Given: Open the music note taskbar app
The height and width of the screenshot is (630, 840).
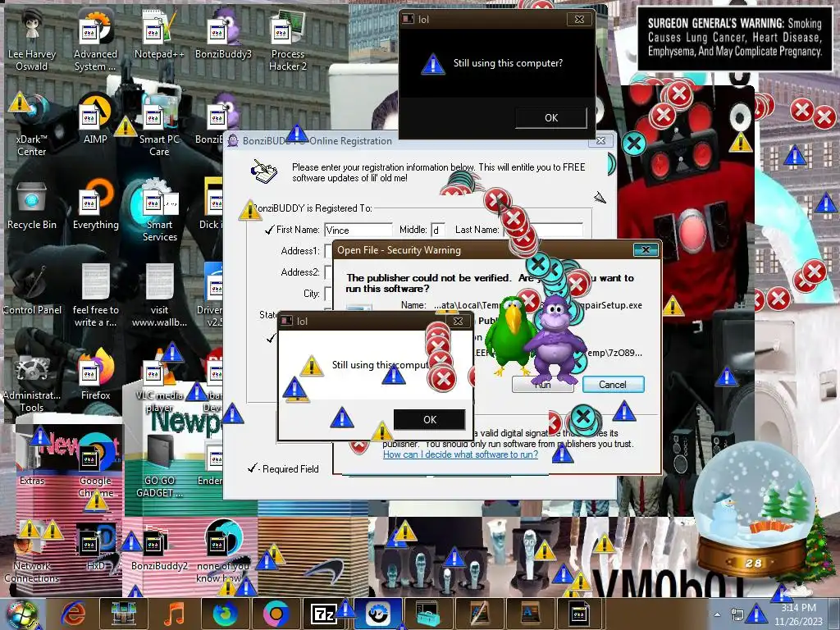Looking at the screenshot, I should tap(174, 614).
